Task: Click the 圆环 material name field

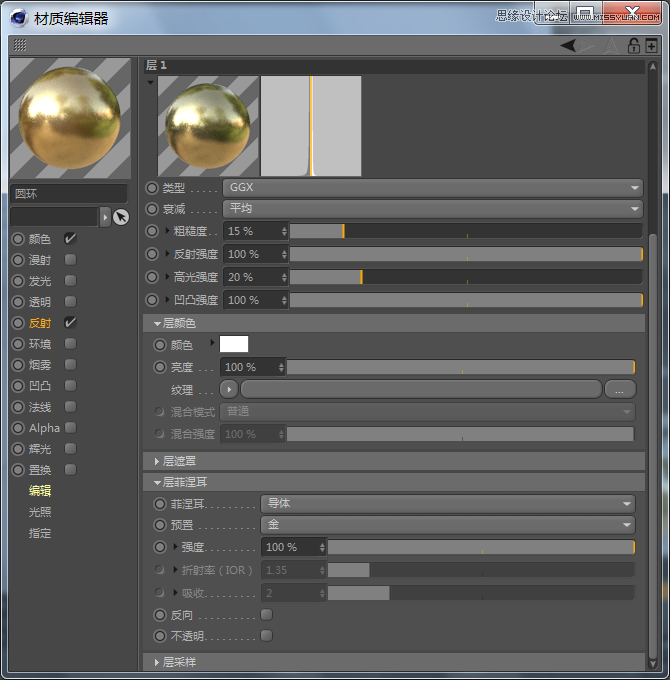Action: [69, 194]
